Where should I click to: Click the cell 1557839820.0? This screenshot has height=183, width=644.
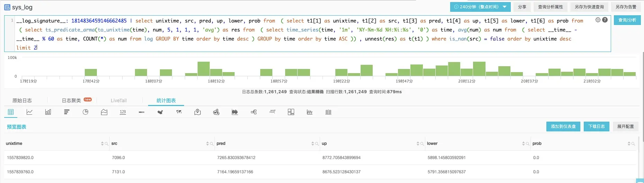[20, 158]
